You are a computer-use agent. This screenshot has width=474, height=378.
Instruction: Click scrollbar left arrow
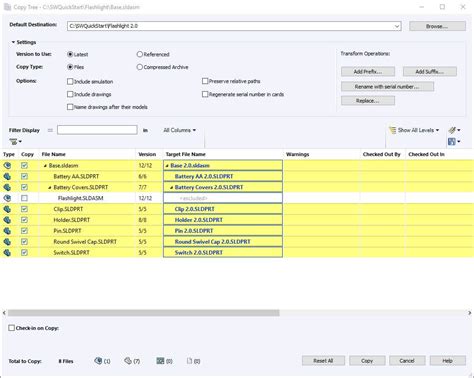coord(4,313)
